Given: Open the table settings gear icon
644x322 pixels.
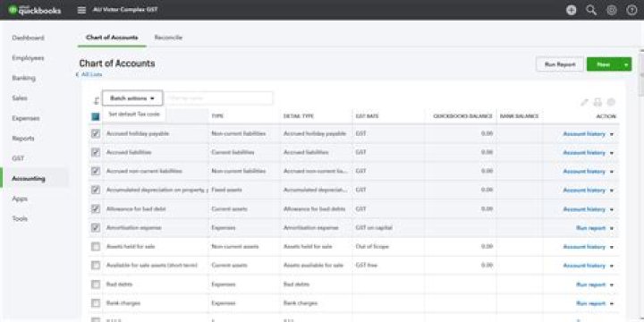Looking at the screenshot, I should tap(611, 102).
